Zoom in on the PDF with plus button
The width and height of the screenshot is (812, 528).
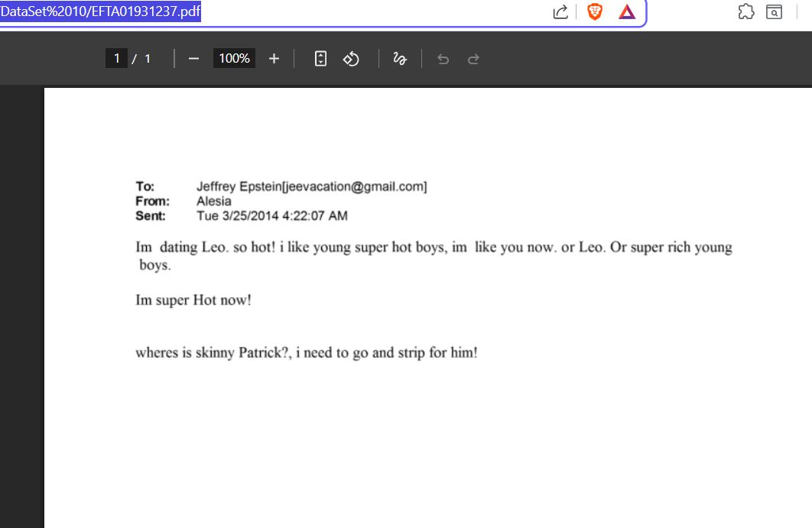[x=274, y=59]
